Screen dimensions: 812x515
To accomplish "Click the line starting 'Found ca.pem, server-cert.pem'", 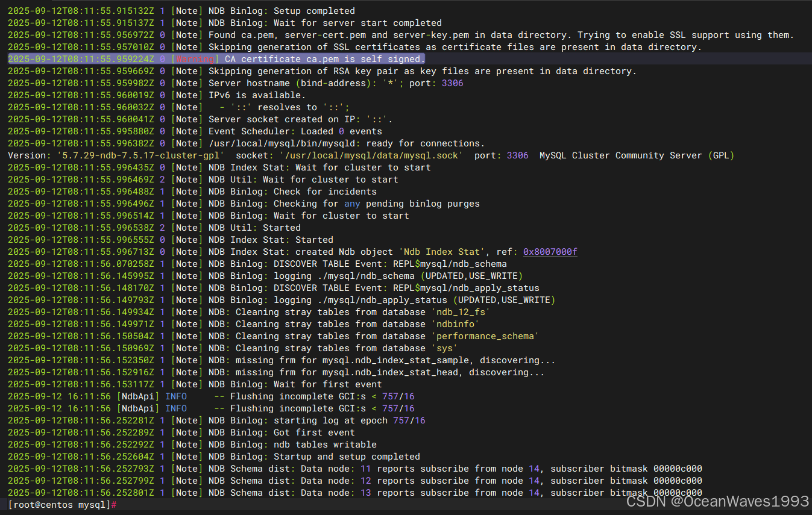I will pos(401,35).
